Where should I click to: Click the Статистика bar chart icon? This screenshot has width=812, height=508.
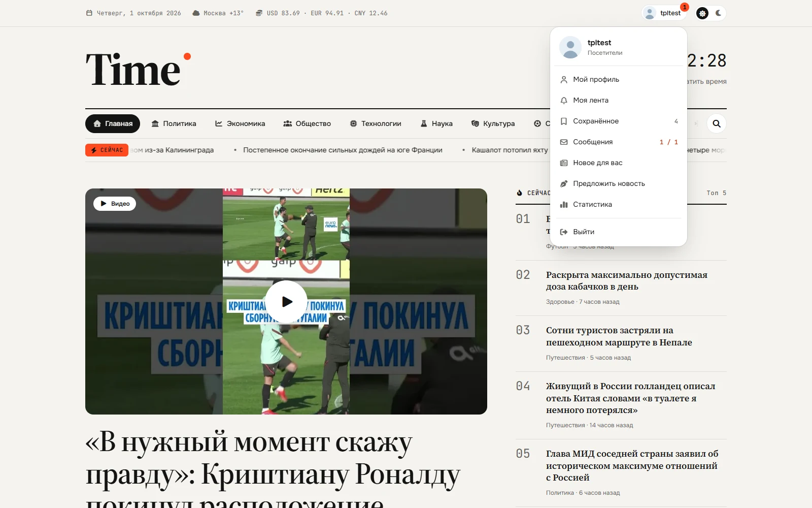coord(563,205)
